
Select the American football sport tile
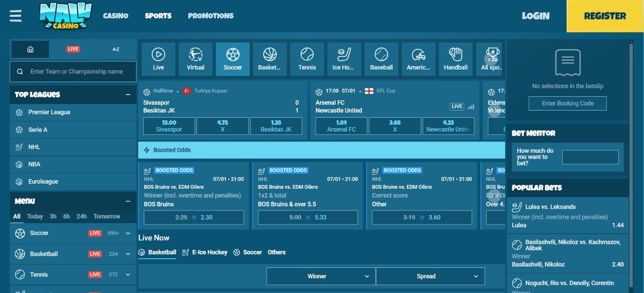pyautogui.click(x=419, y=59)
